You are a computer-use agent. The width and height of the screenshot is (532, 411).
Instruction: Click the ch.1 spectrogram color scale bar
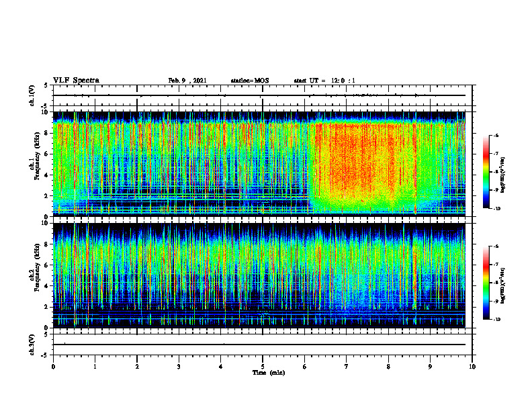coord(486,172)
